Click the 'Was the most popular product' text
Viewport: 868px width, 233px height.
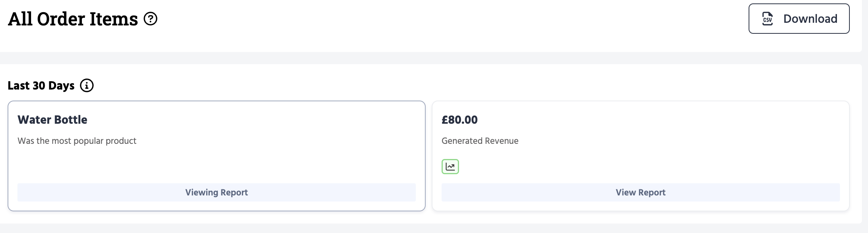point(77,141)
